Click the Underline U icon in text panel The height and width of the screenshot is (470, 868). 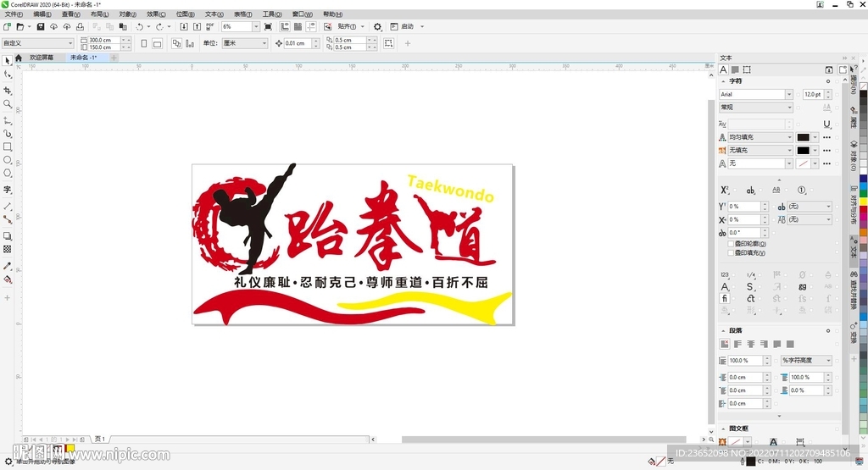coord(826,124)
